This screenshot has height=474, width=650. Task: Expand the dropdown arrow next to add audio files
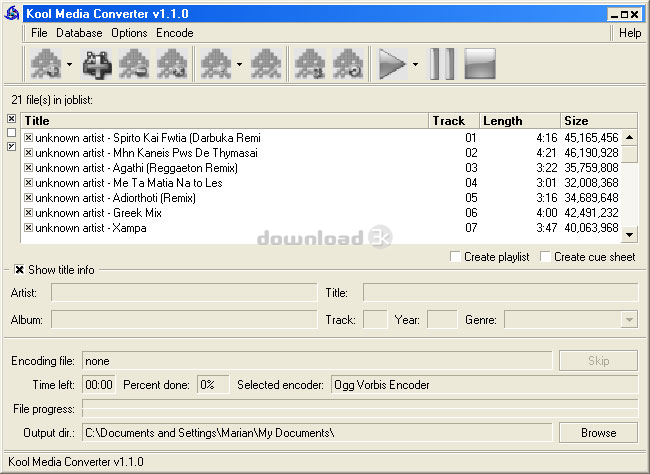(69, 64)
